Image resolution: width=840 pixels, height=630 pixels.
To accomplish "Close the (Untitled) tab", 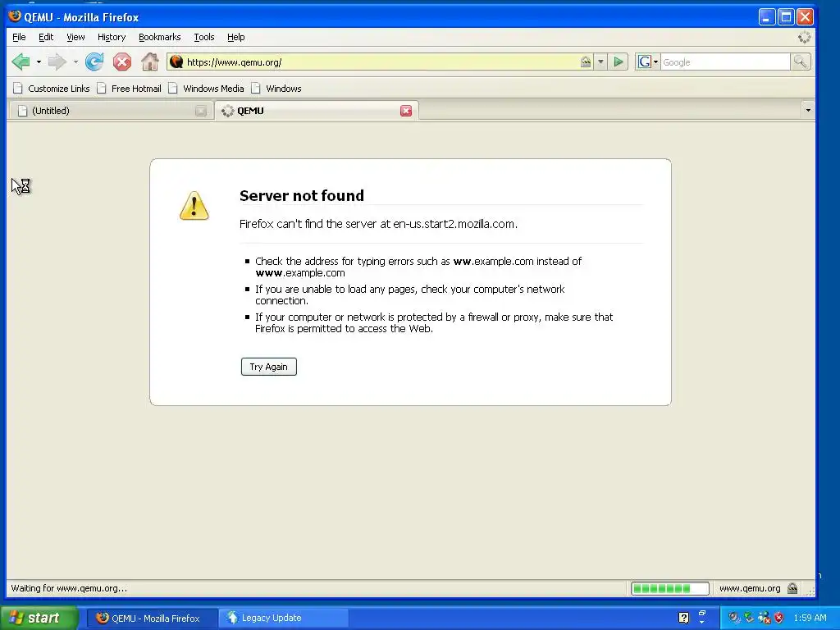I will pos(201,111).
